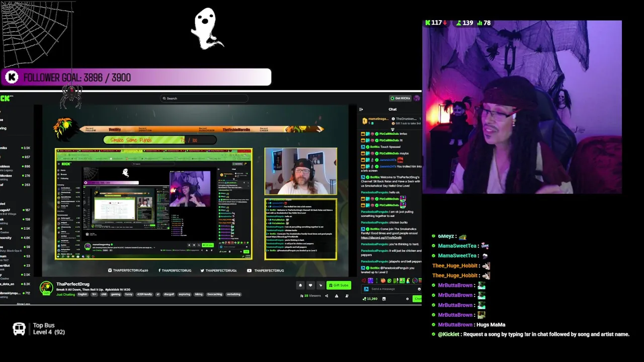Click the Facebook THAPERFECTDRUG handle

[x=175, y=270]
